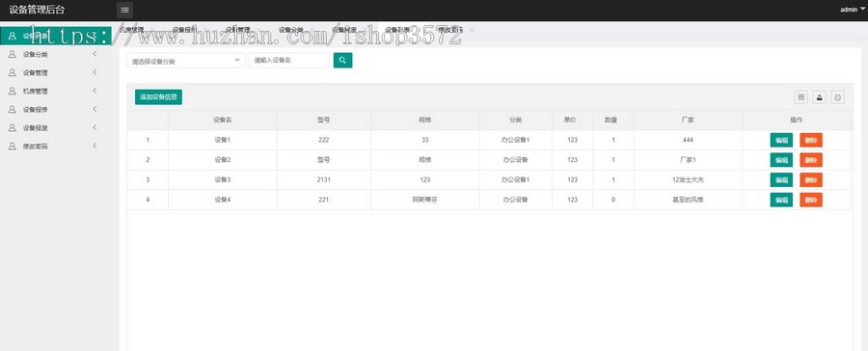Click 编辑 for 设备2
Viewport: 868px width, 351px height.
781,160
